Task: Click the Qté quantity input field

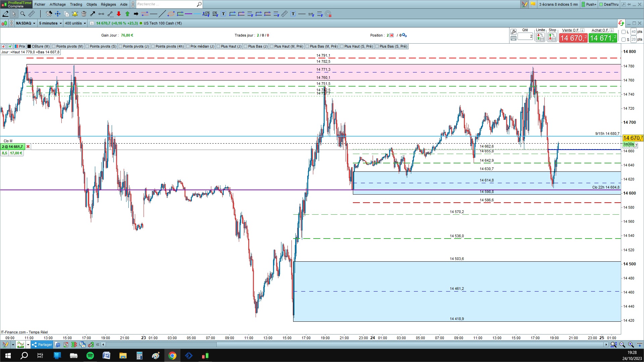Action: (x=525, y=36)
